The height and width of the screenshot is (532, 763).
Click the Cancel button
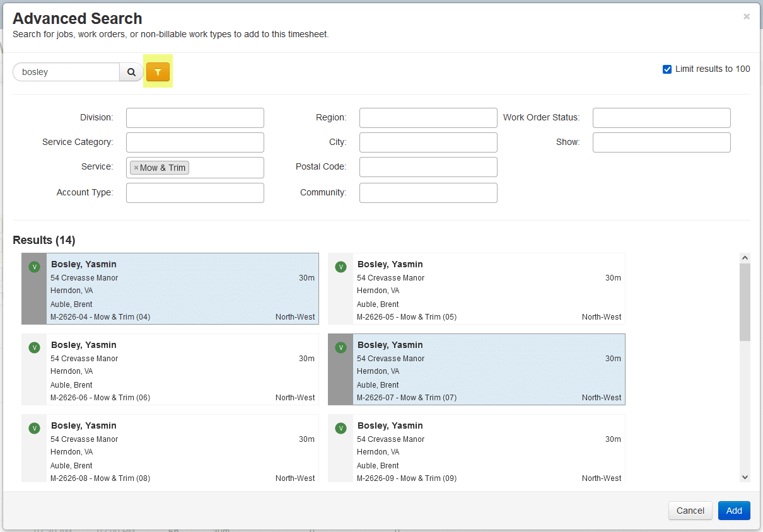(x=690, y=511)
